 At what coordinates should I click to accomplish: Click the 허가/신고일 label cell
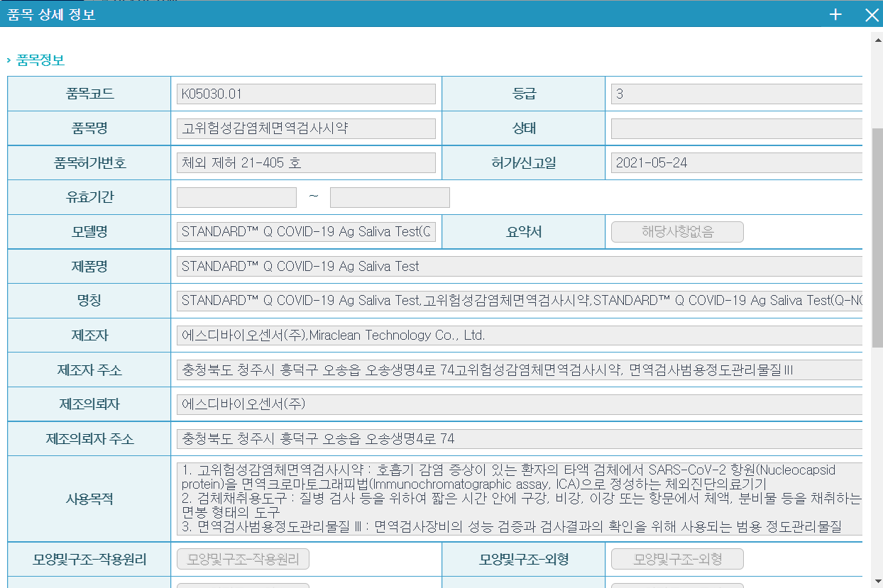(525, 162)
